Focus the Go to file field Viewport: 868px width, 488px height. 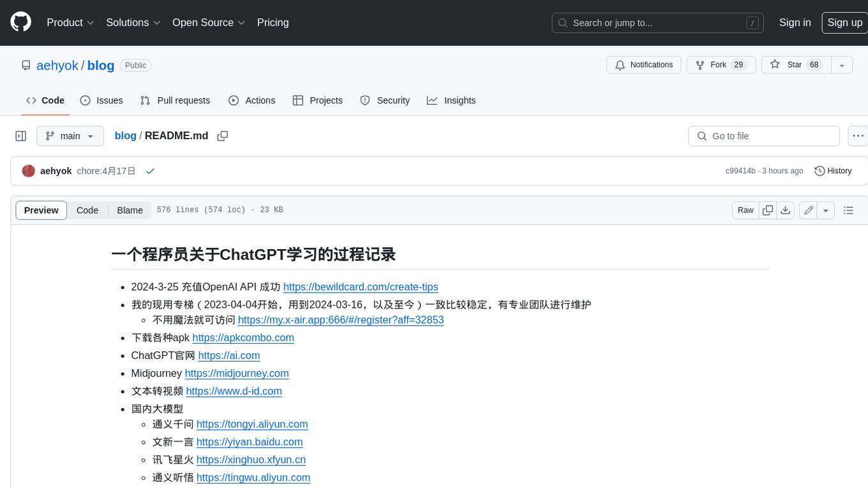click(x=764, y=136)
